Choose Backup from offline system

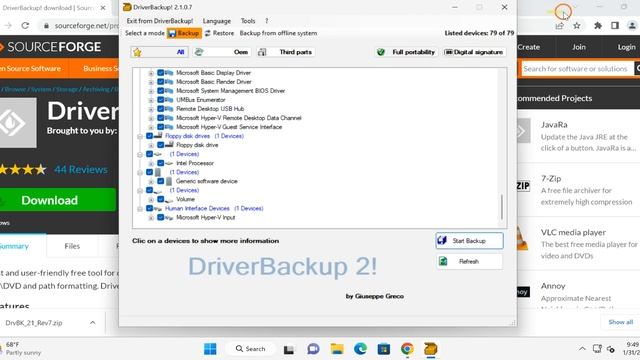(x=278, y=33)
